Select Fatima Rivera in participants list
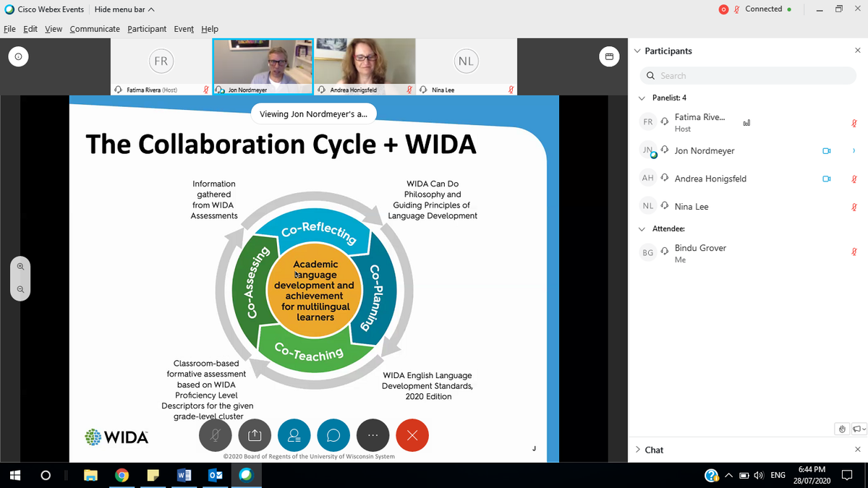Screen dimensions: 868x488 747,123
